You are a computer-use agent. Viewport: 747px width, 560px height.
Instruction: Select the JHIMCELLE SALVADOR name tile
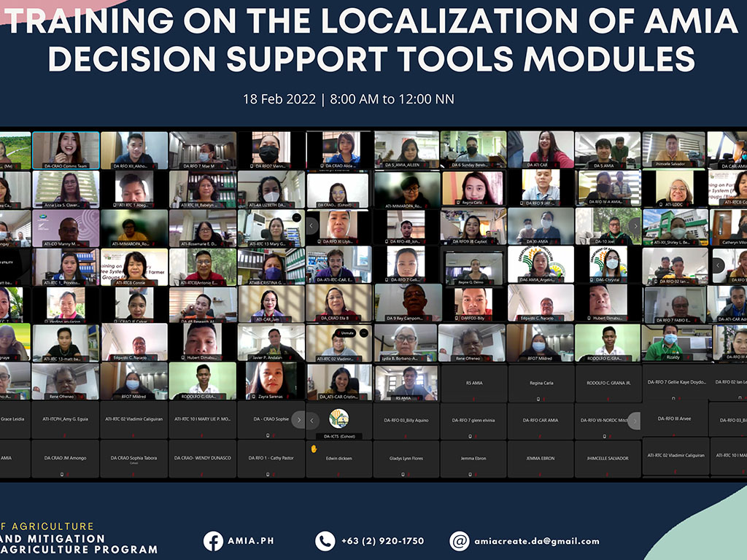click(608, 459)
